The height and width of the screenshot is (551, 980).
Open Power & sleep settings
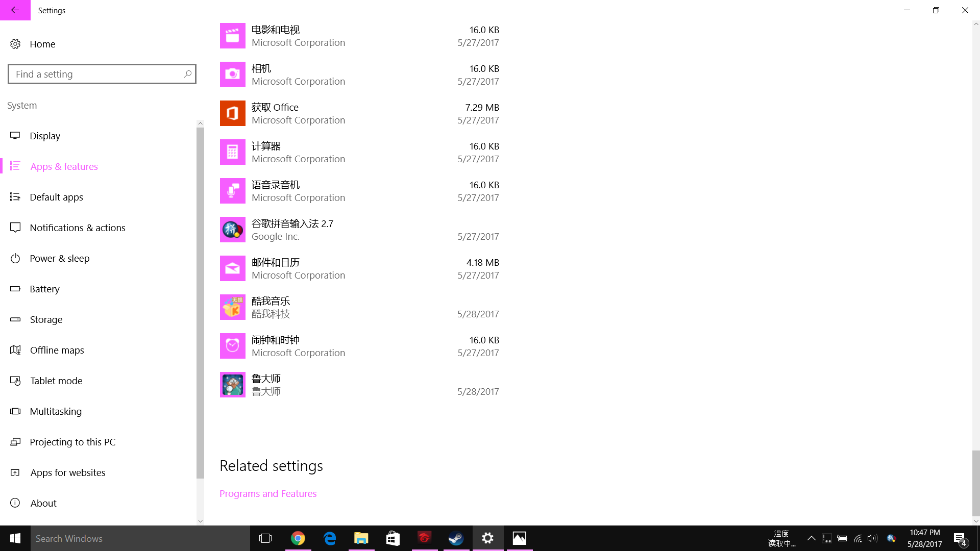(x=98, y=258)
